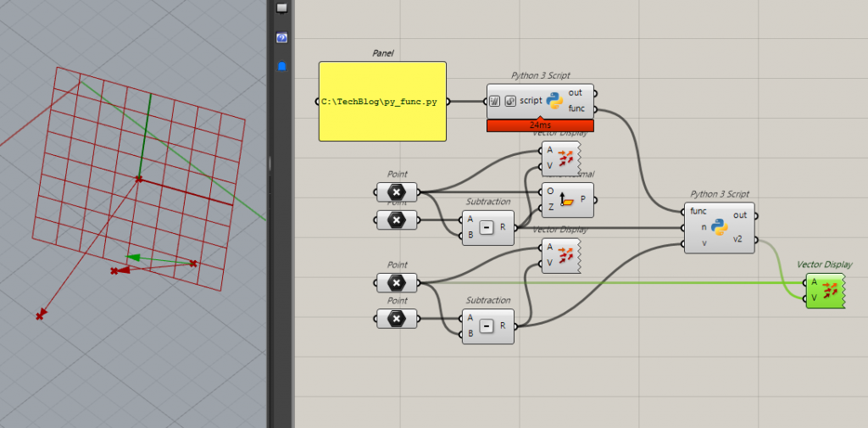
Task: Click the red 24ms profiler bar
Action: coord(540,125)
